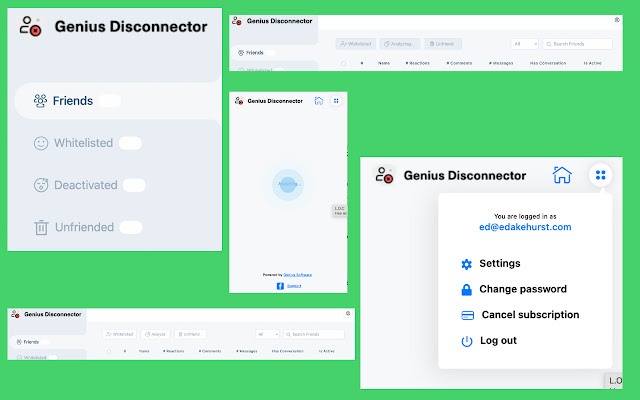The height and width of the screenshot is (400, 640).
Task: Click the Friends group icon in the enlarged sidebar
Action: (40, 101)
